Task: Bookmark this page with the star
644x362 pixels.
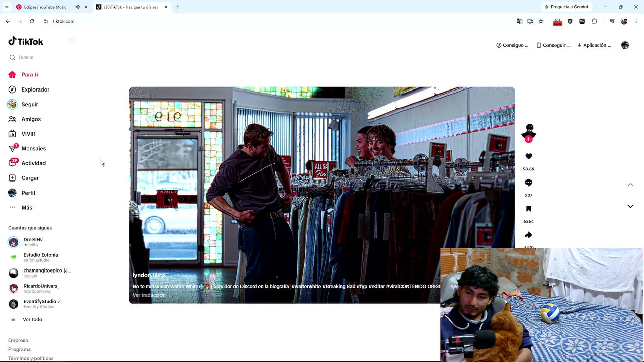Action: (541, 21)
